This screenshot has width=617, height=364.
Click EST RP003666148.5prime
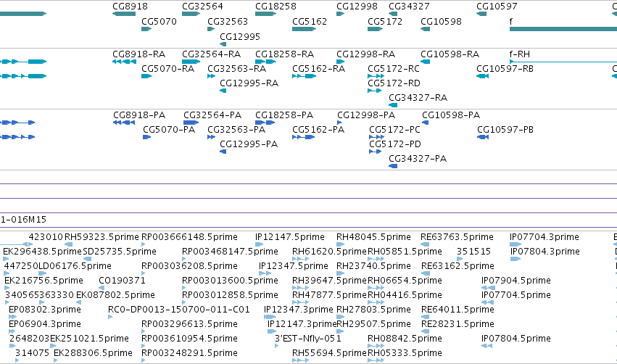coord(190,237)
